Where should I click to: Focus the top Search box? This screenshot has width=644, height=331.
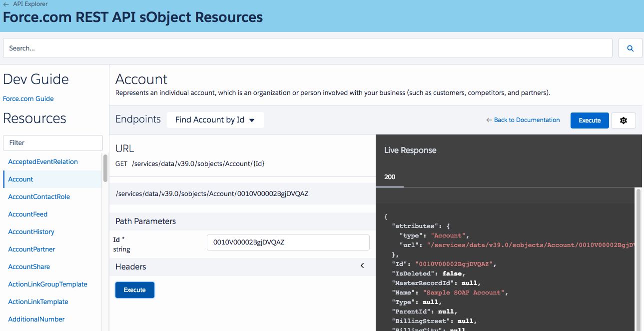(307, 48)
